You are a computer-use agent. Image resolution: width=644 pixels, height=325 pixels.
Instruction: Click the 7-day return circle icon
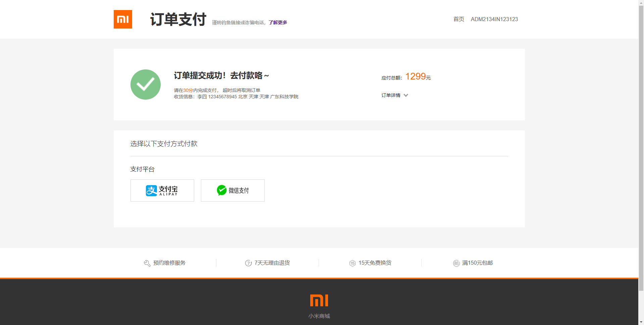[249, 263]
